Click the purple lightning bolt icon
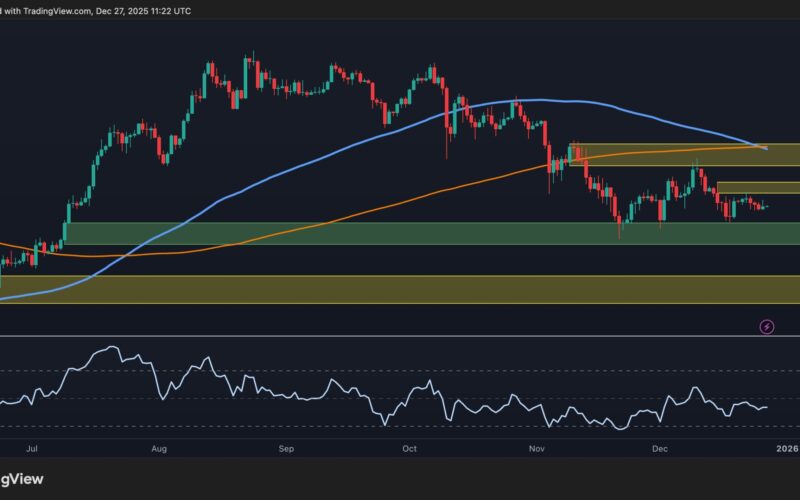The width and height of the screenshot is (800, 500). coord(767,326)
